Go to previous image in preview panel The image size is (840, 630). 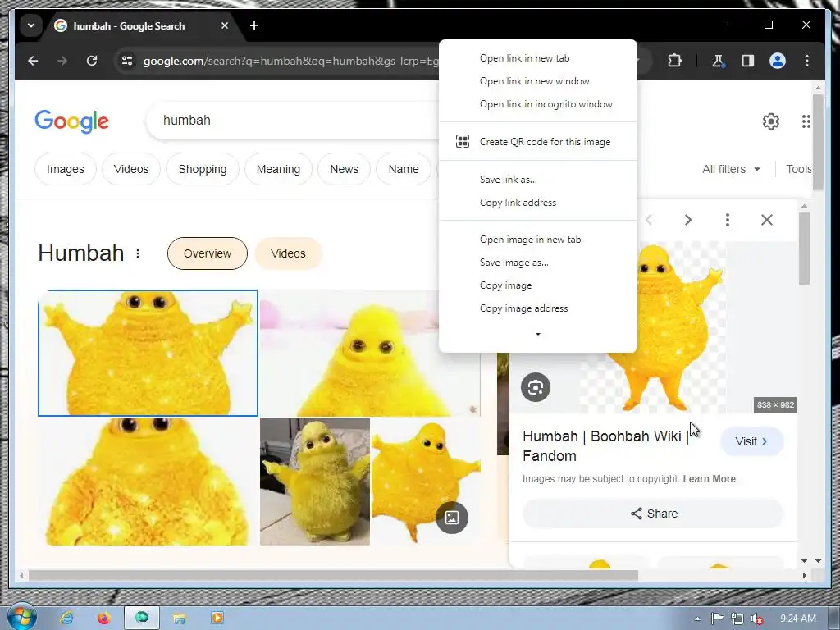coord(650,220)
